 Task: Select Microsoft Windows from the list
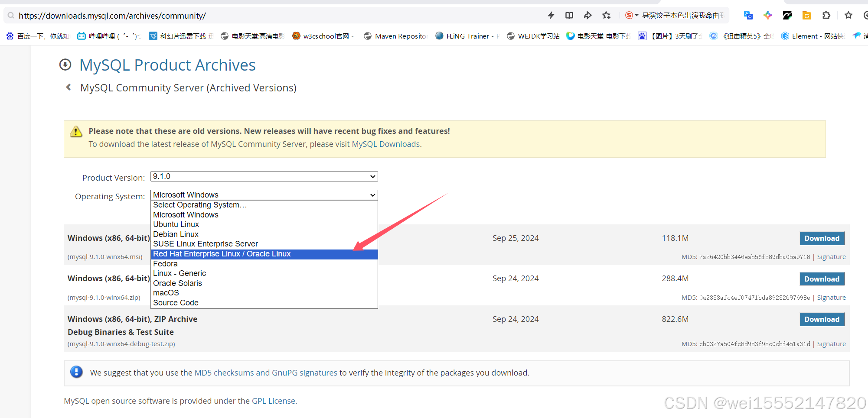(x=264, y=215)
